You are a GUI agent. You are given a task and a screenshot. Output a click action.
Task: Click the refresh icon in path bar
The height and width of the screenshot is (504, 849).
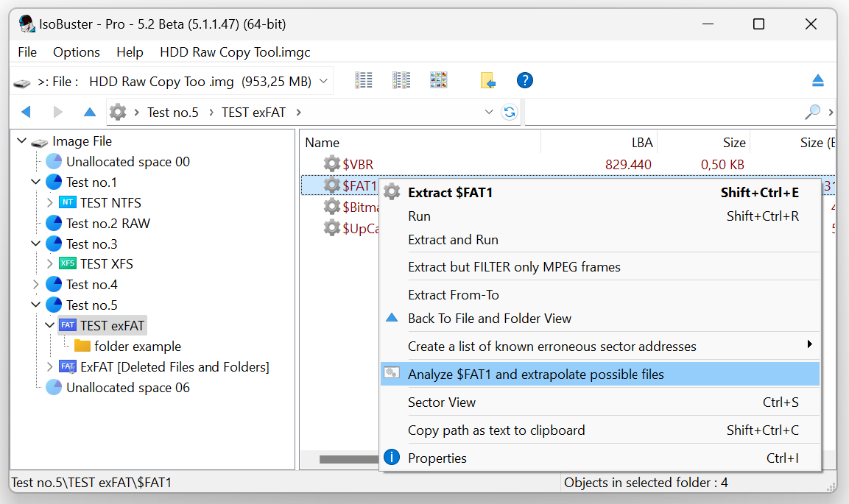coord(509,112)
